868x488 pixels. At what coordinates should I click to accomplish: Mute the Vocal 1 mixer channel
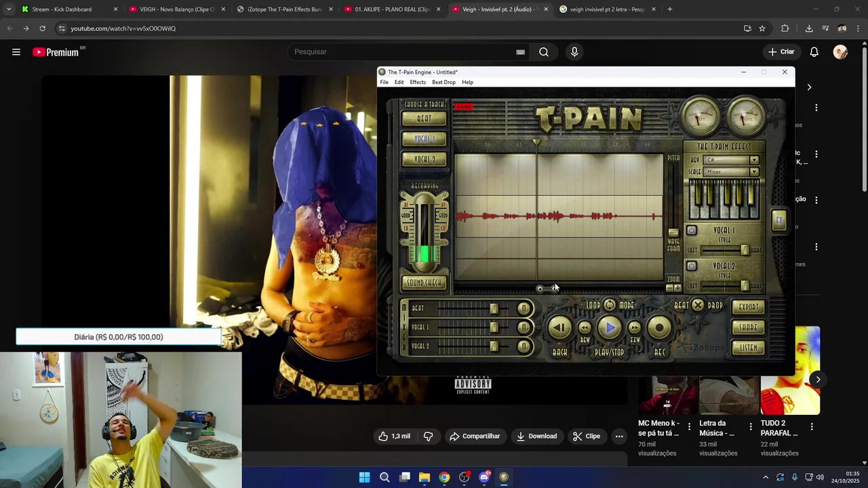[x=524, y=327]
